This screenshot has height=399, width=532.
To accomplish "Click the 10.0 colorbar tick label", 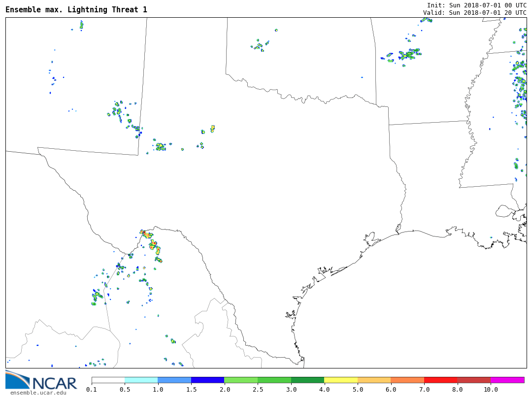I will [491, 390].
